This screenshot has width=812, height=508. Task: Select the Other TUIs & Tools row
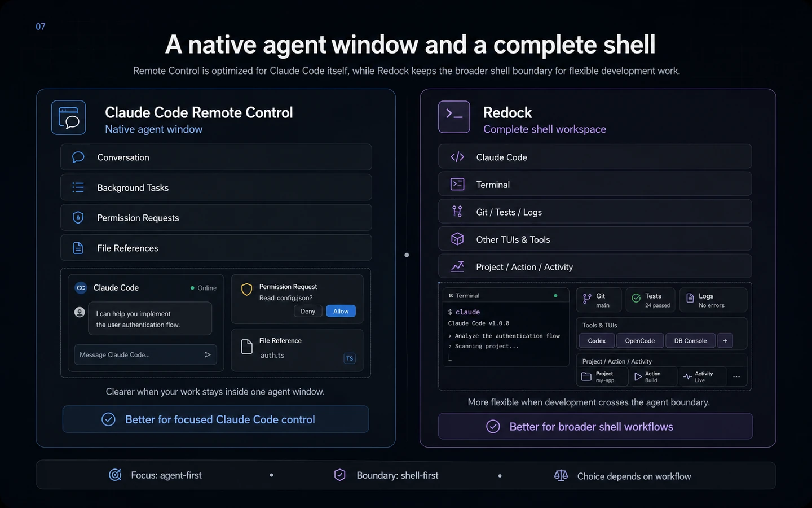tap(595, 239)
